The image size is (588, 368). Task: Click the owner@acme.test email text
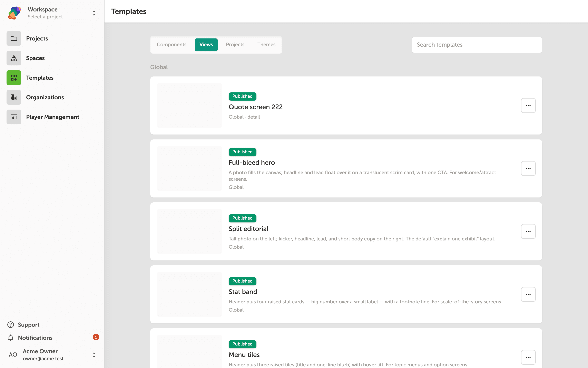pos(43,359)
